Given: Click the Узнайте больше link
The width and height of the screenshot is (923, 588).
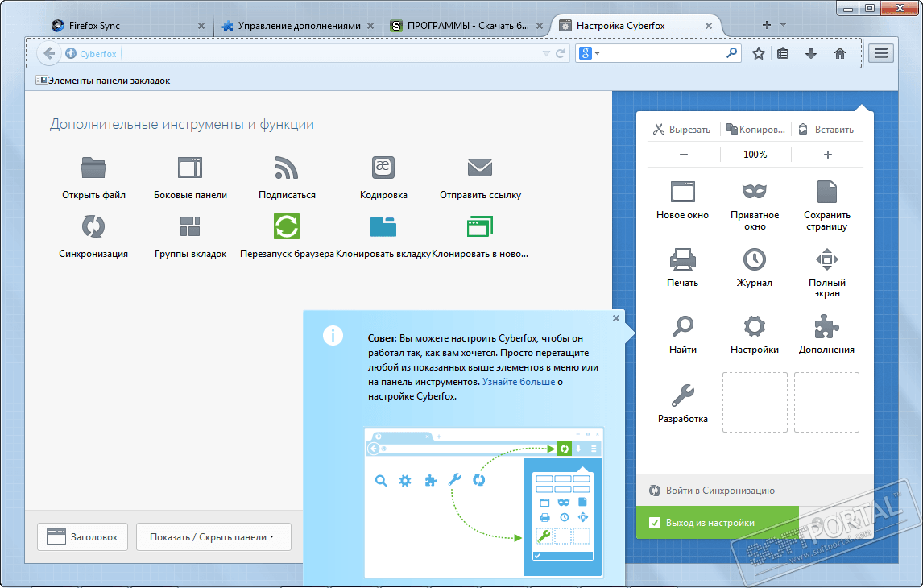Looking at the screenshot, I should [519, 382].
